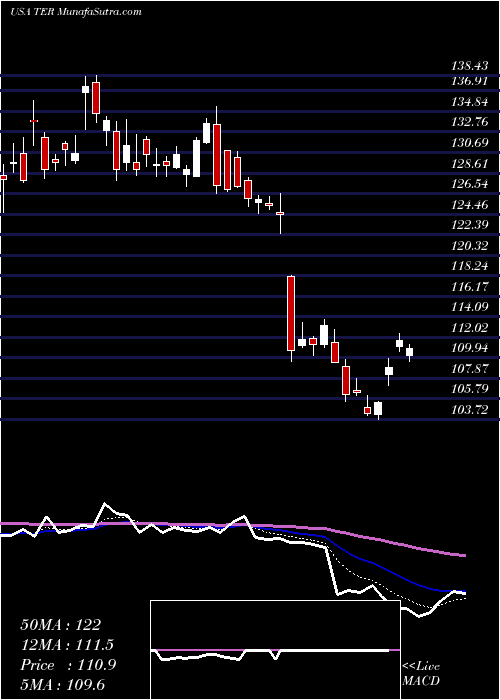This screenshot has height=700, width=500.
Task: Select the 130.69 price axis label
Action: [x=470, y=143]
